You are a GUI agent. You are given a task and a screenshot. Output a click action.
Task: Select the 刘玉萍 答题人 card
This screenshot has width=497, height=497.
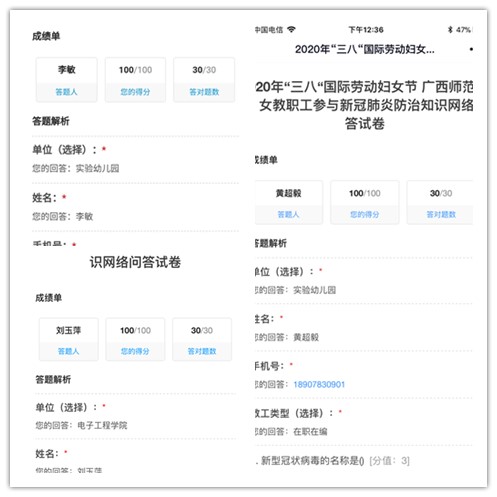pyautogui.click(x=69, y=339)
